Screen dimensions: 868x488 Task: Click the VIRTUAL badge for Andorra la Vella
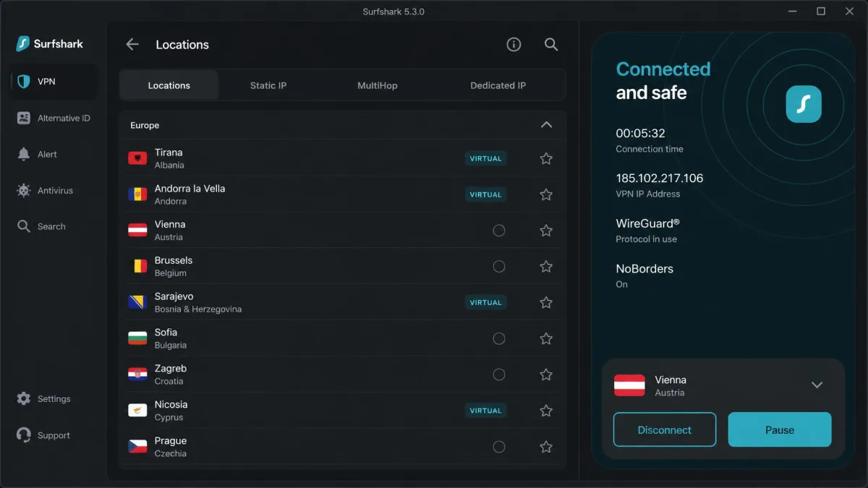[x=485, y=194]
